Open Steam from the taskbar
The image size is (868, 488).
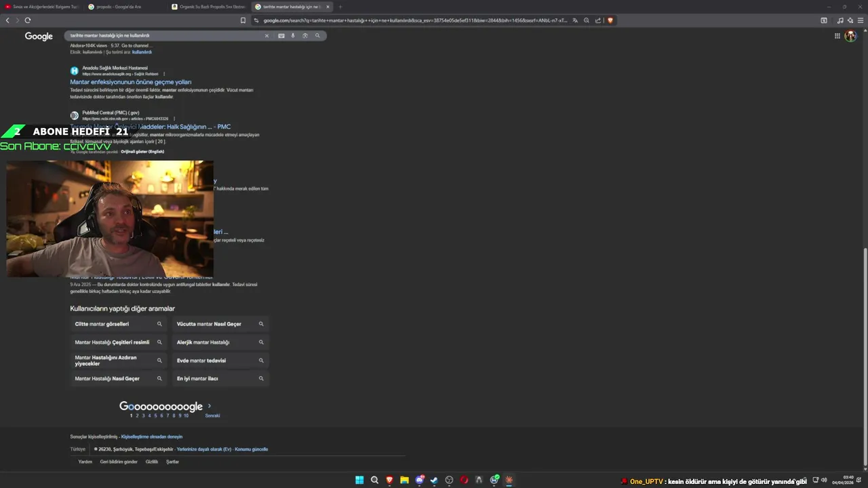pos(434,481)
